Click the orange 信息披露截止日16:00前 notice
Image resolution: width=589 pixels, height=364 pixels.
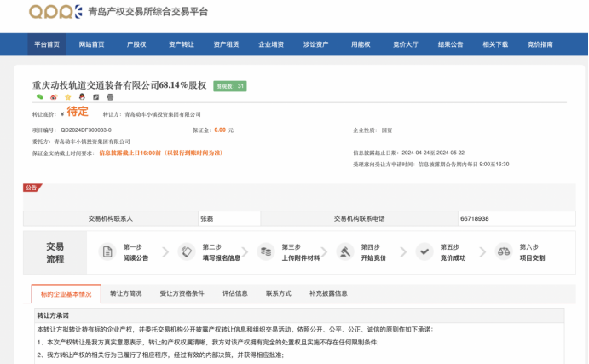tap(161, 153)
